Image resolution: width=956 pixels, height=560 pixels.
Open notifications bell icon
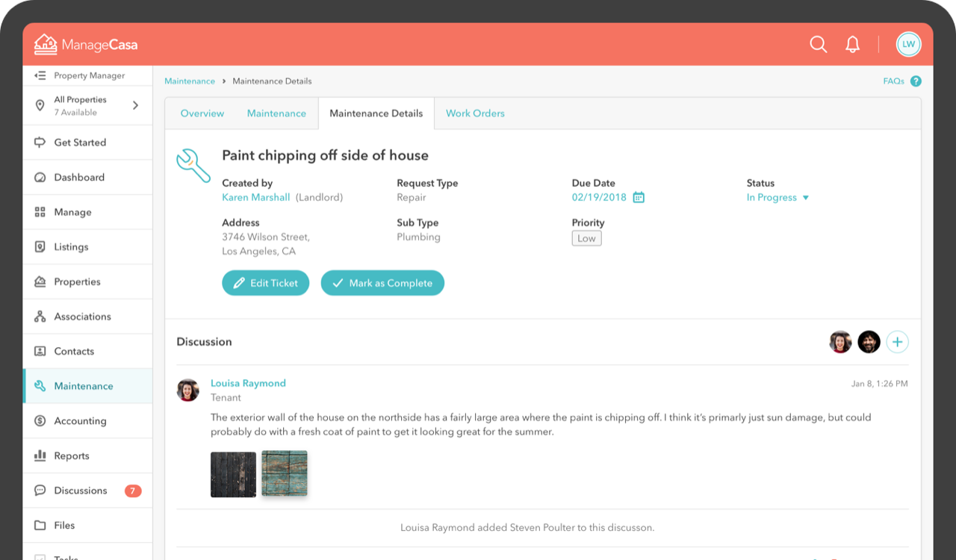pyautogui.click(x=852, y=45)
